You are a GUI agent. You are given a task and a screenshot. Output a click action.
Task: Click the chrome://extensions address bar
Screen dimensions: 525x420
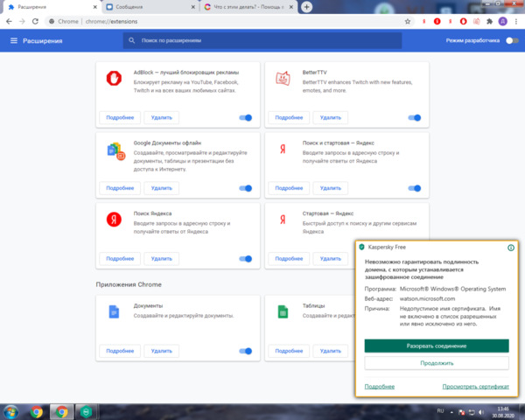point(227,21)
